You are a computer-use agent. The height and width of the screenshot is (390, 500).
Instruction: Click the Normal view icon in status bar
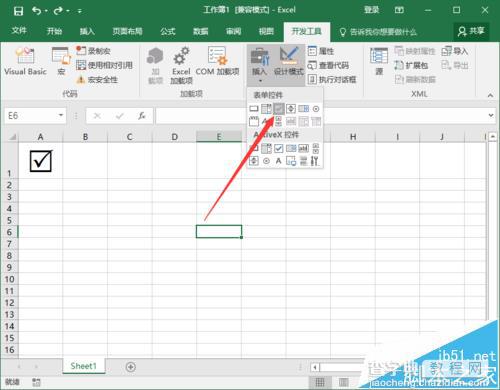(x=320, y=382)
